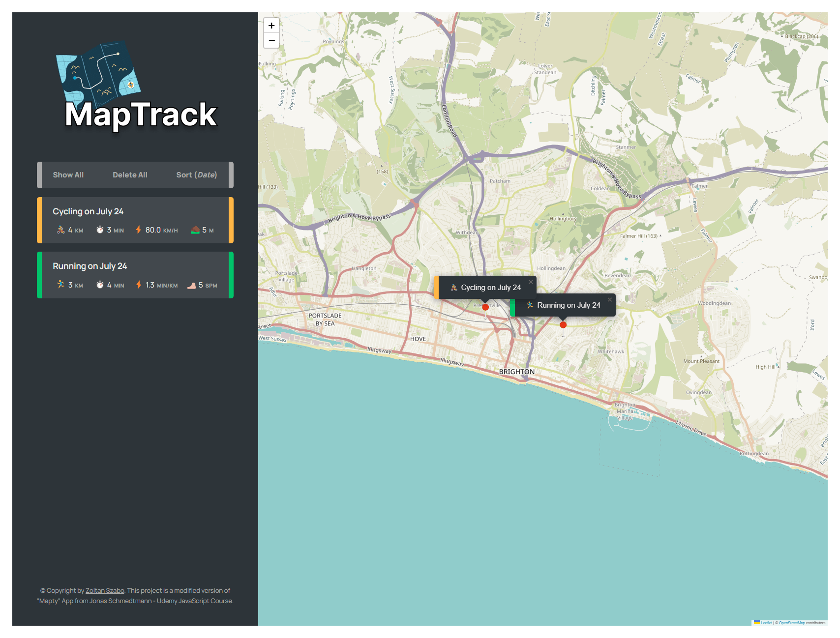Click the map zoom in plus button
This screenshot has width=840, height=638.
coord(271,26)
